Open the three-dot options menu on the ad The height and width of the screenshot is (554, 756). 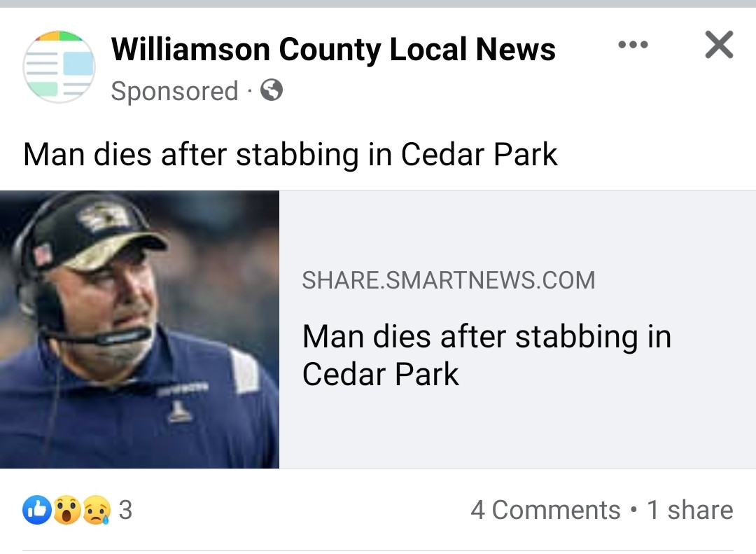coord(633,44)
